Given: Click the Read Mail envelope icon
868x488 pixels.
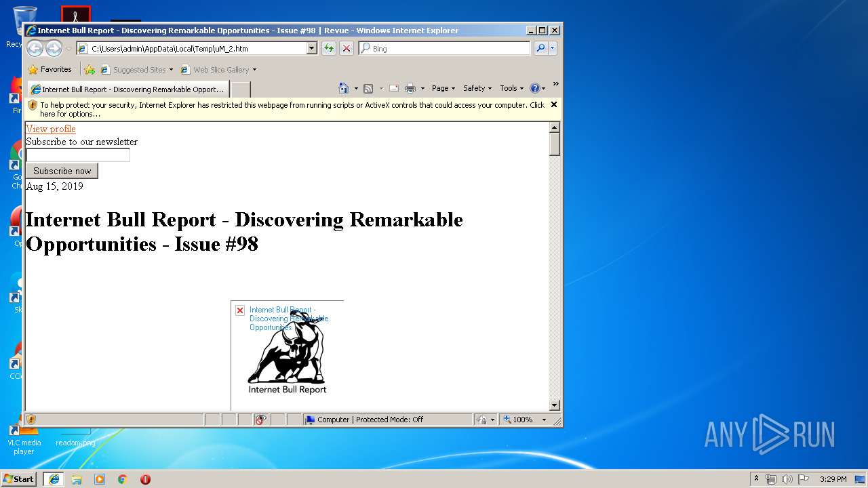Looking at the screenshot, I should click(x=393, y=88).
